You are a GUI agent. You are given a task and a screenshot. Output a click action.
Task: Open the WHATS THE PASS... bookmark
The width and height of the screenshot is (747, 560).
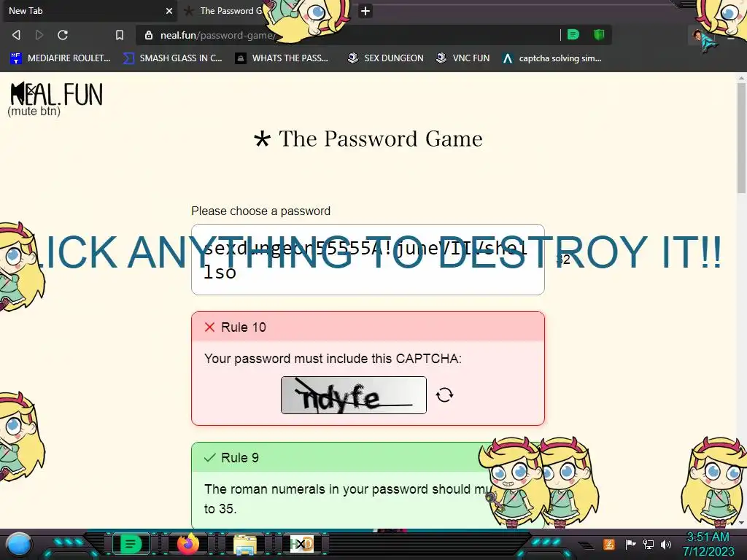(282, 58)
